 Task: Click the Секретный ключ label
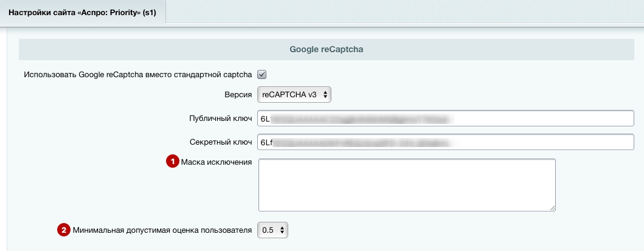click(221, 142)
